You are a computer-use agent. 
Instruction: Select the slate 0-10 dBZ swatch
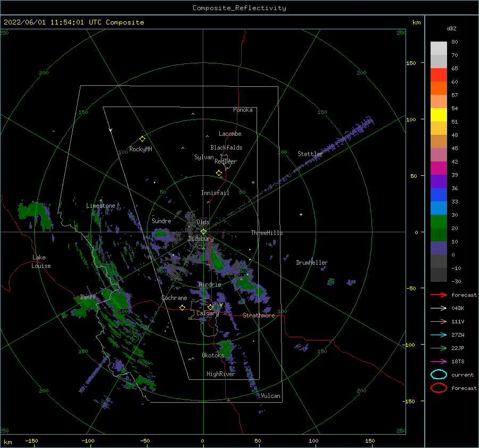pos(439,248)
